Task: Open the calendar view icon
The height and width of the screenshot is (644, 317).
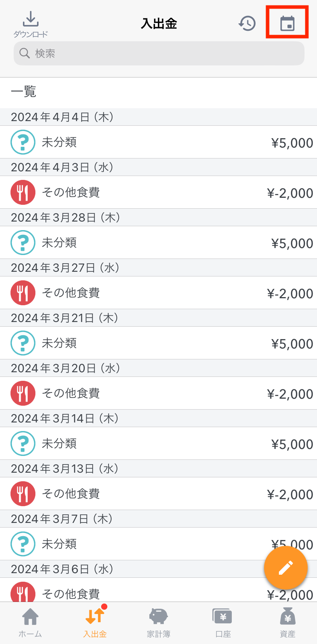Action: tap(287, 23)
